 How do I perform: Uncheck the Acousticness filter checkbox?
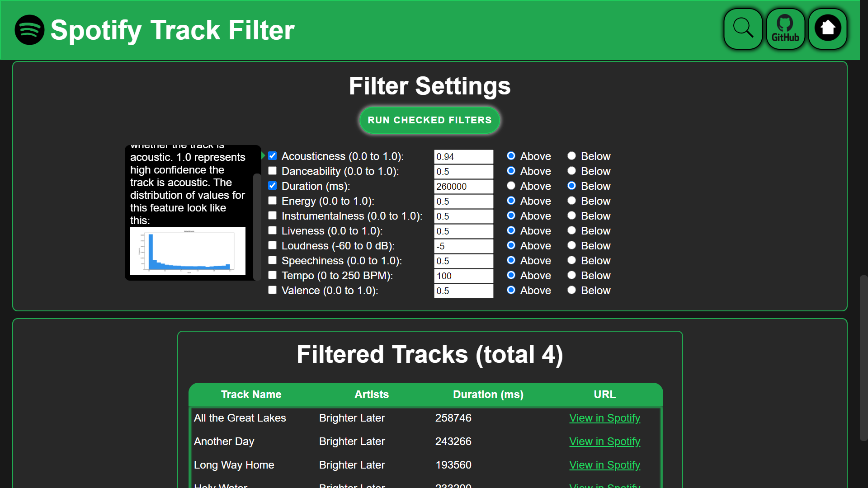[272, 156]
